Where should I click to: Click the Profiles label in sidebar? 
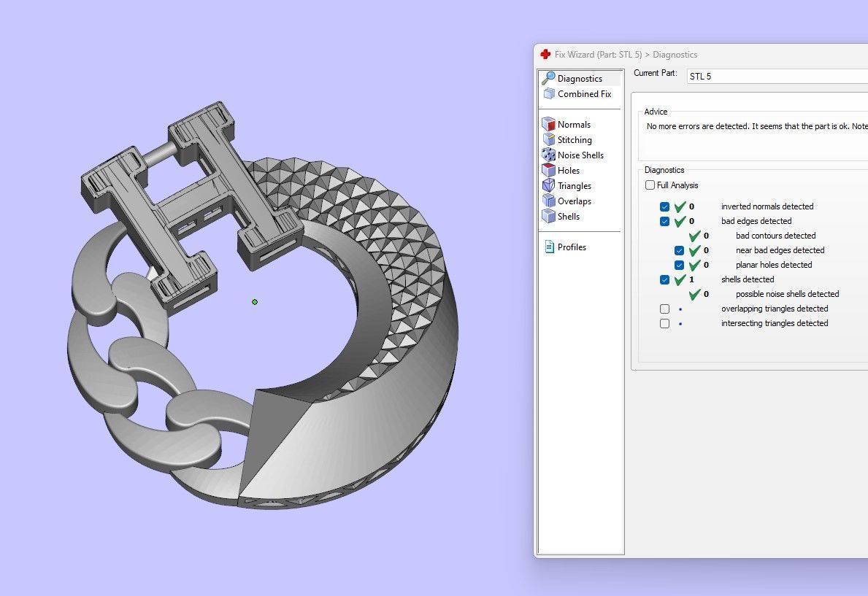click(572, 247)
